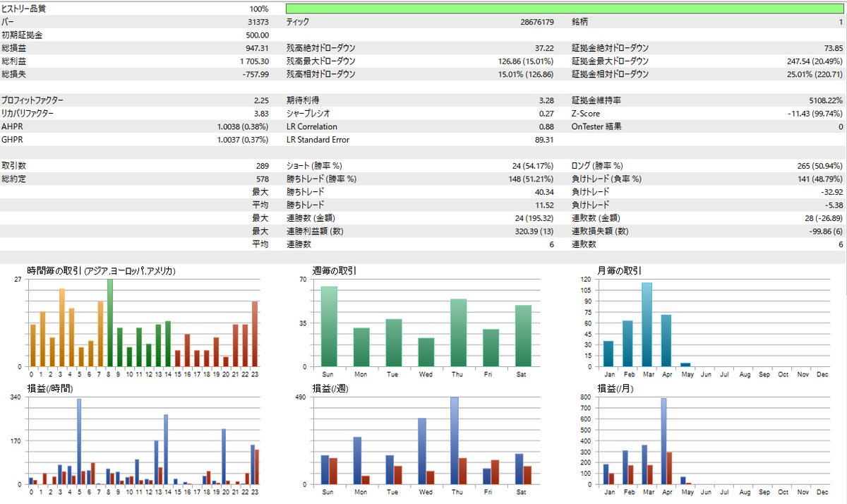This screenshot has height=504, width=847.
Task: Select the "LR Standard Error" label
Action: tap(318, 139)
